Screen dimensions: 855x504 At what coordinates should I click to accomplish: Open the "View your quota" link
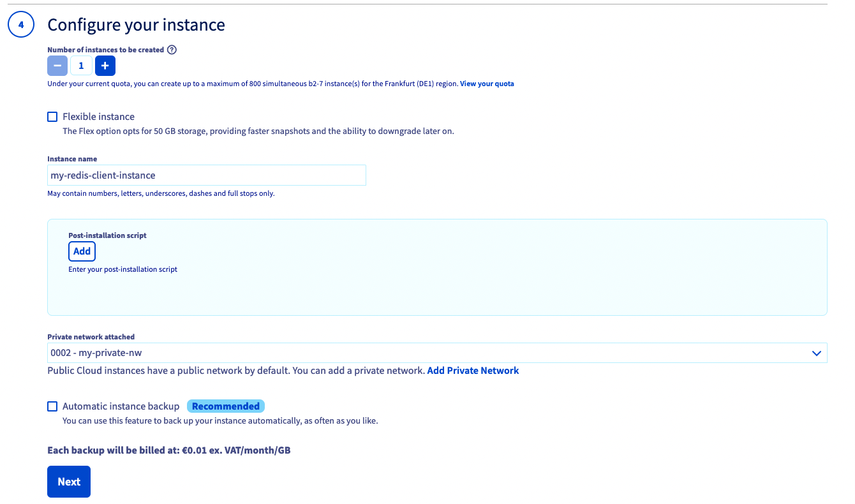[x=487, y=83]
